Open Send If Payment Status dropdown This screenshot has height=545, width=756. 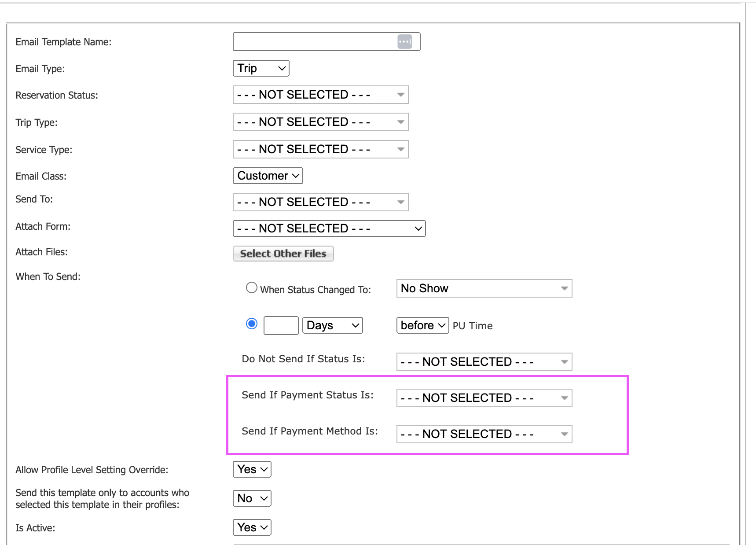click(484, 398)
